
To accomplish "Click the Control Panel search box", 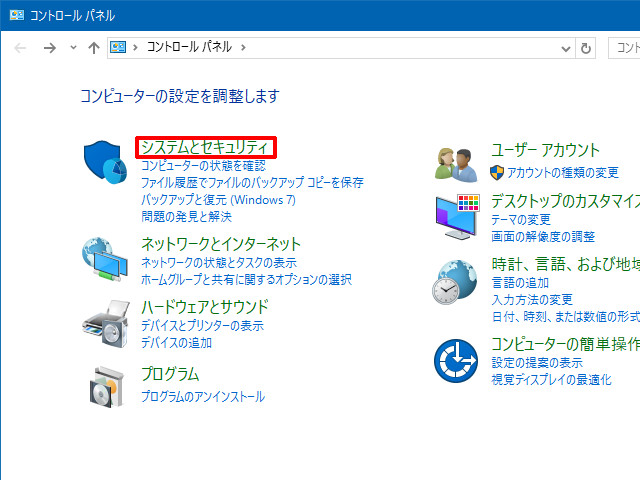I will click(x=624, y=48).
